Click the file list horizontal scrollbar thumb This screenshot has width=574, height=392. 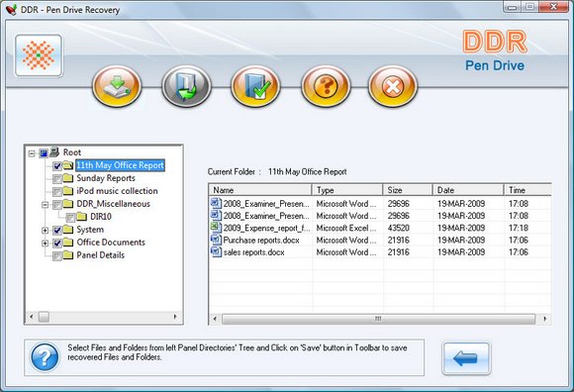[x=378, y=319]
